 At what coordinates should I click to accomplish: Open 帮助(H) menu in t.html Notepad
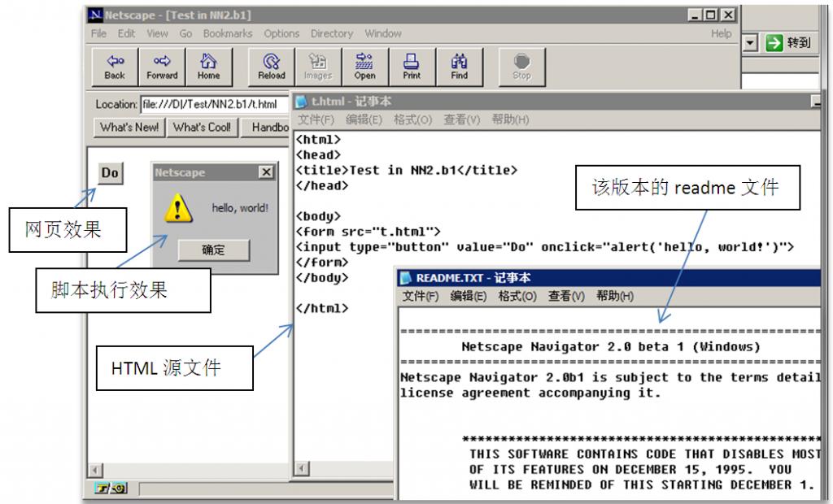click(510, 119)
